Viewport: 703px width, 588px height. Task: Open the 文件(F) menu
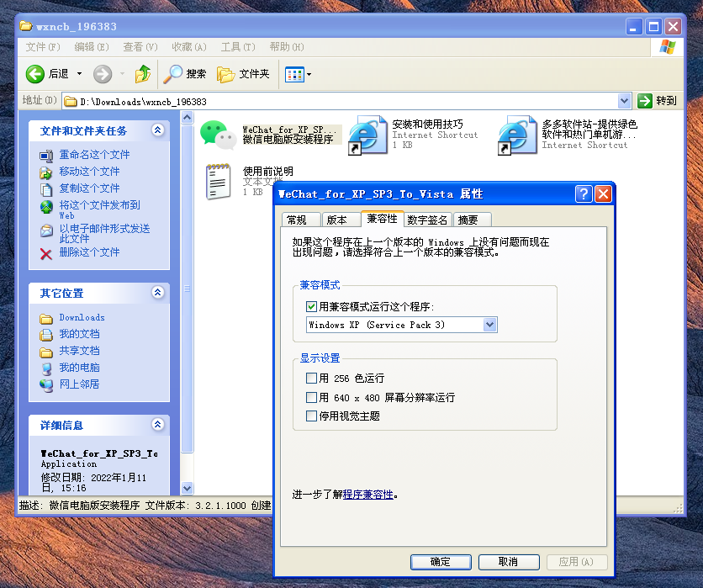[x=43, y=47]
